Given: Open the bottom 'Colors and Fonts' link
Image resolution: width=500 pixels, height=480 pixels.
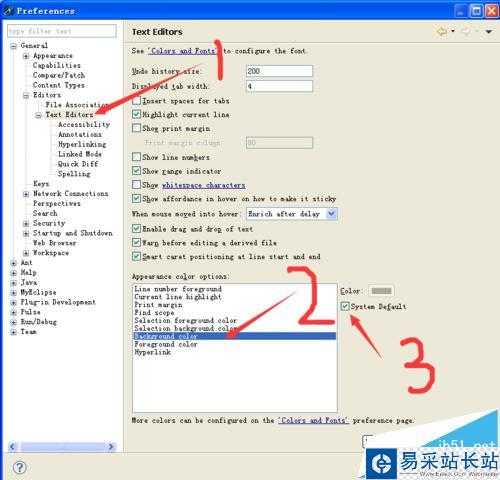Looking at the screenshot, I should pos(313,420).
